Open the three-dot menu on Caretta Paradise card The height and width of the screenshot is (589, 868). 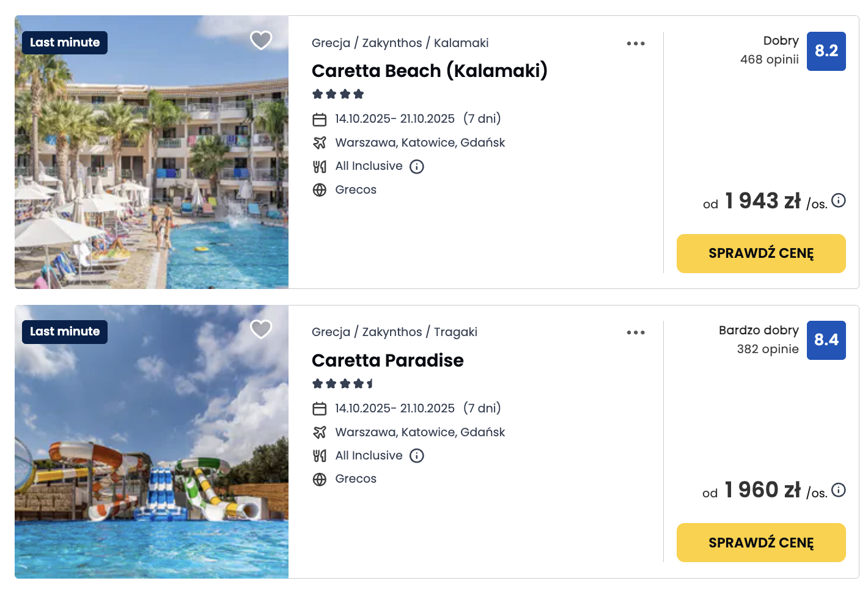point(636,332)
